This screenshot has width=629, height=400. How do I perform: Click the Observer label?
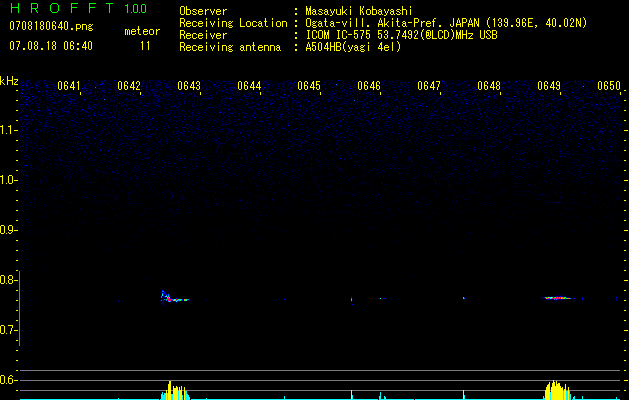pos(203,11)
